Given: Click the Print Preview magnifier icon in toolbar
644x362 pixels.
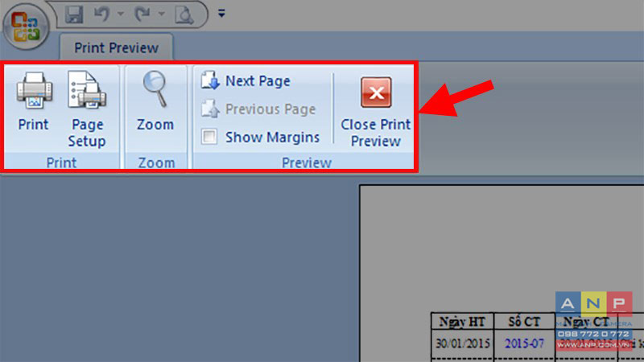Looking at the screenshot, I should pyautogui.click(x=184, y=14).
